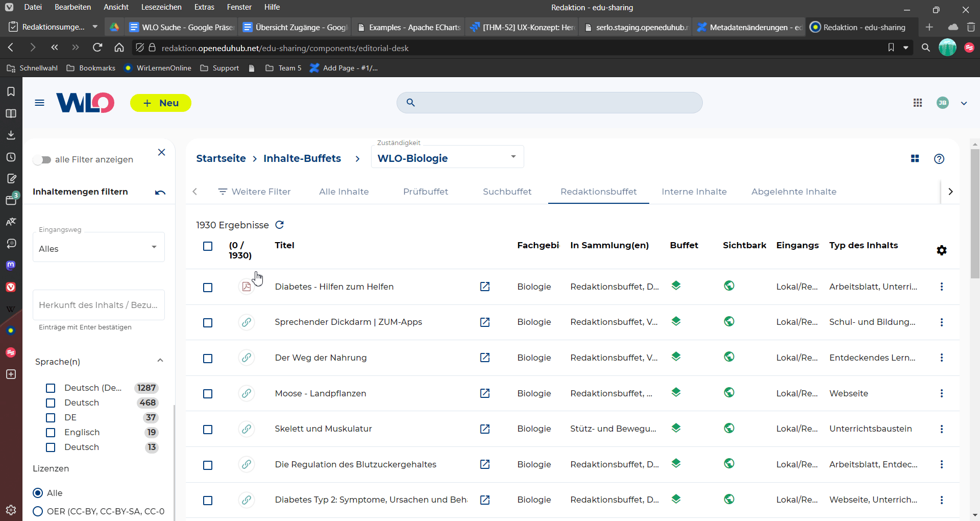
Task: Open the help question mark icon
Action: (939, 159)
